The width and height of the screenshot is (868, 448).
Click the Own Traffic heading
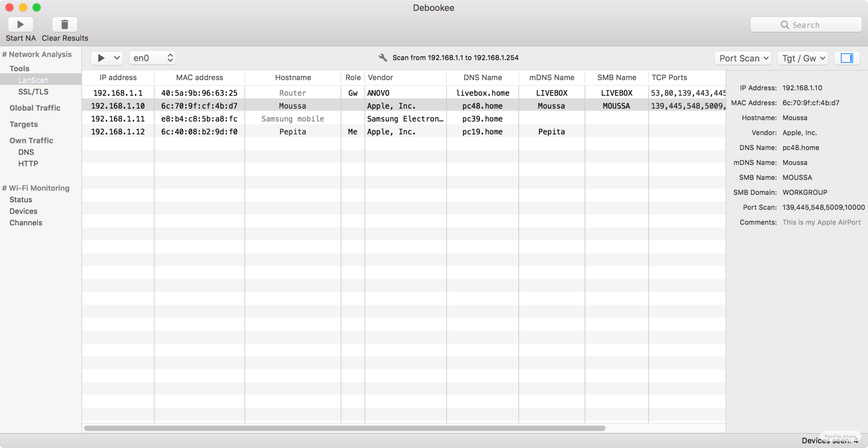point(31,140)
